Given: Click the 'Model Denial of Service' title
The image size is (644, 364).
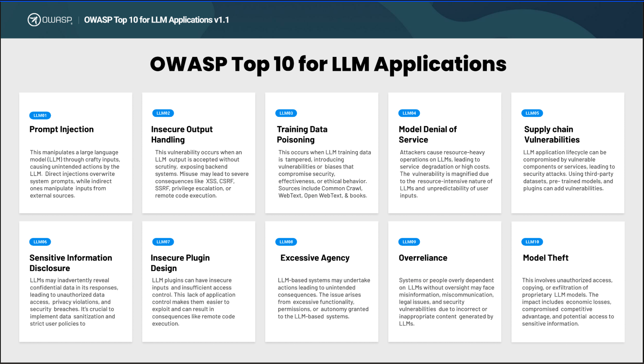Looking at the screenshot, I should (428, 134).
